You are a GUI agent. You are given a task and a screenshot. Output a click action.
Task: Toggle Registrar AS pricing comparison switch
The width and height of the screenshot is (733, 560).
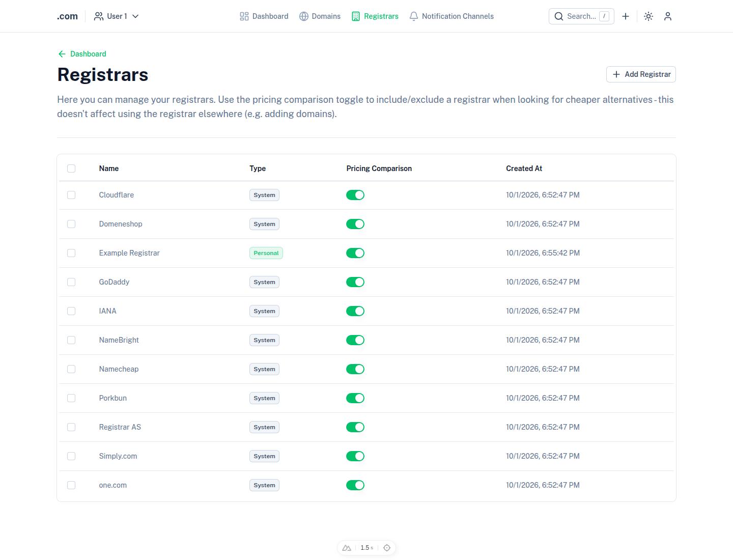coord(355,427)
